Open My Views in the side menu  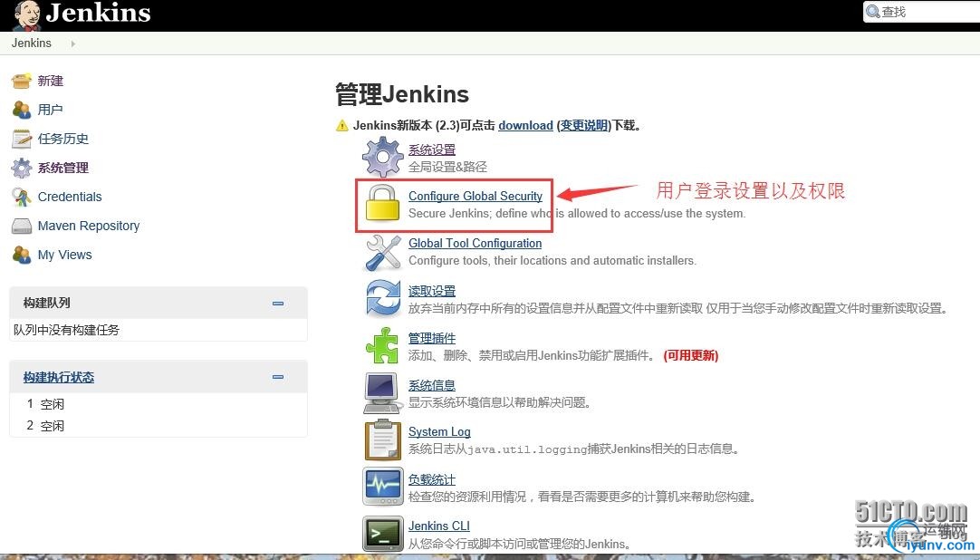click(64, 255)
